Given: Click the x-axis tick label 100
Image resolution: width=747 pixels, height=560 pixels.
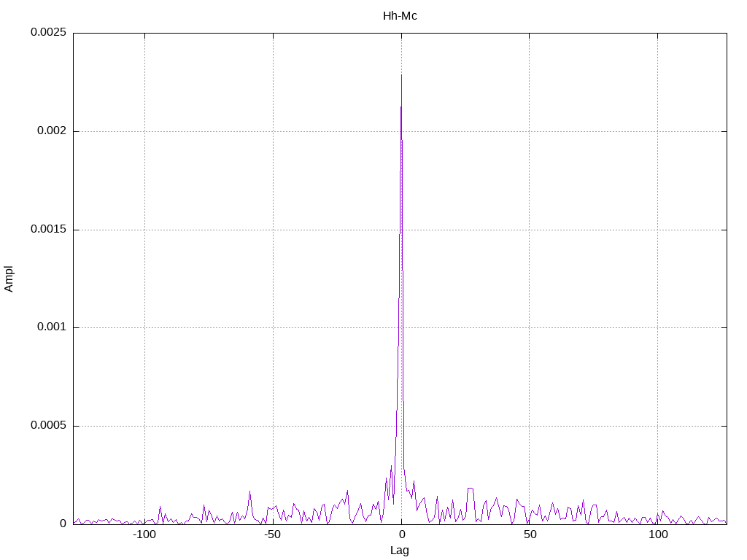Looking at the screenshot, I should coord(658,534).
